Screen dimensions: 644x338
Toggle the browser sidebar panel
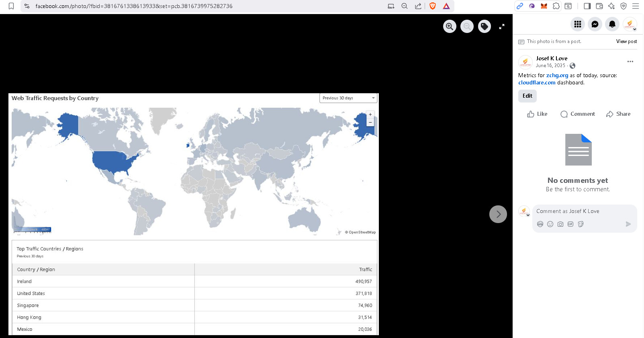587,6
